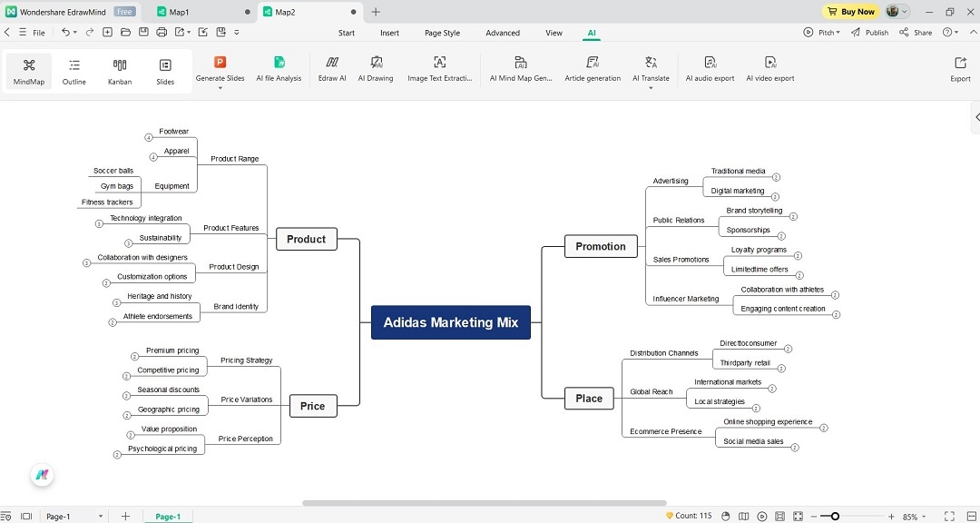Screen dimensions: 980x523
Task: Launch Edraw AI assistant
Action: [332, 69]
